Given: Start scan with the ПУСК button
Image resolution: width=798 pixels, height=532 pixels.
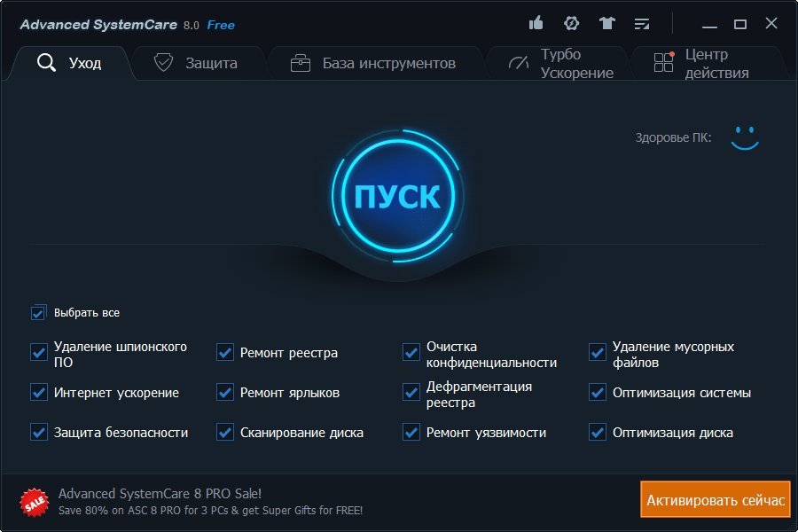Looking at the screenshot, I should tap(397, 196).
